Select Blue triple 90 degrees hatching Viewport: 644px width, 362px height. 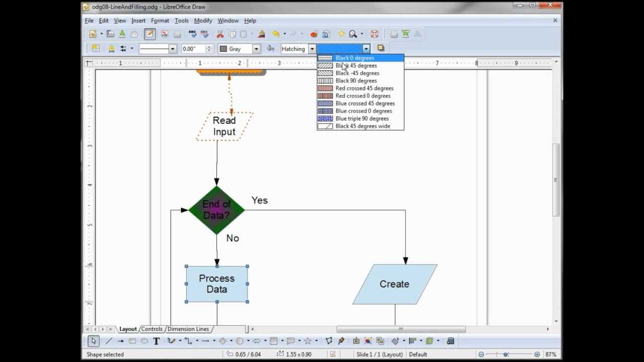360,118
